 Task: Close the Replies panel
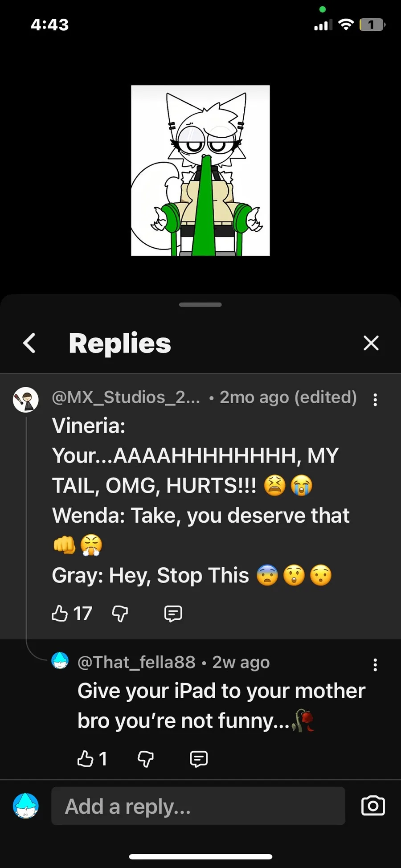371,343
